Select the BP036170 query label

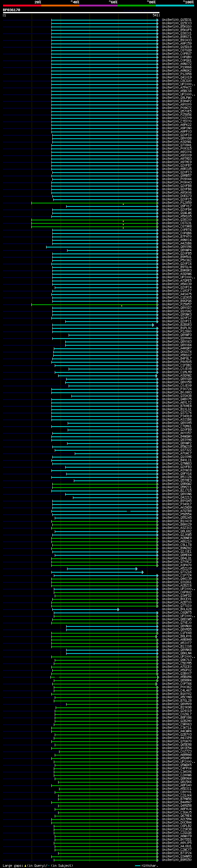(11, 10)
